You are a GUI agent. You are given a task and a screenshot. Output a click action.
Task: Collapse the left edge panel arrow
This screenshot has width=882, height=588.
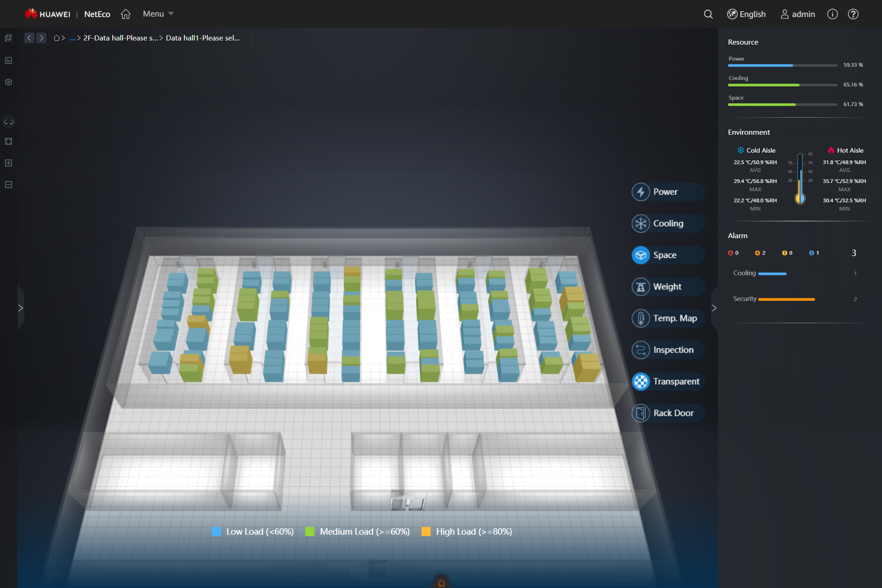[21, 308]
